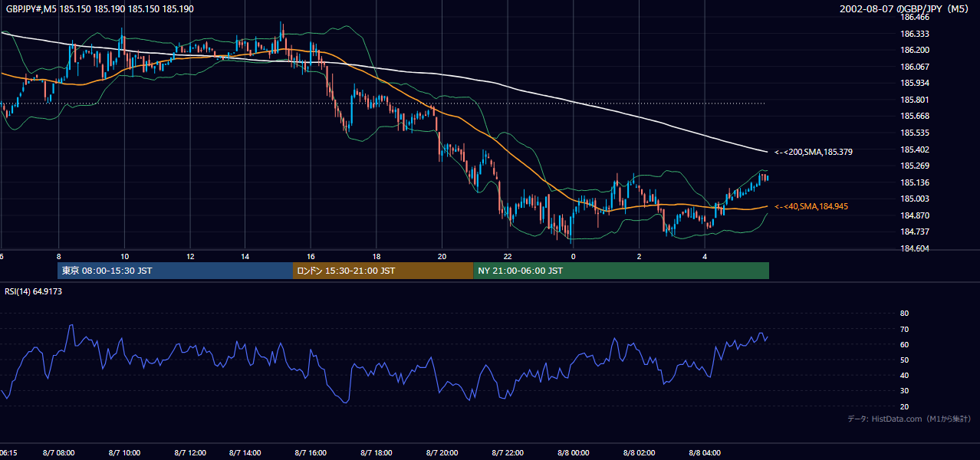Click the 8/8 04:00 time axis label

tap(705, 453)
